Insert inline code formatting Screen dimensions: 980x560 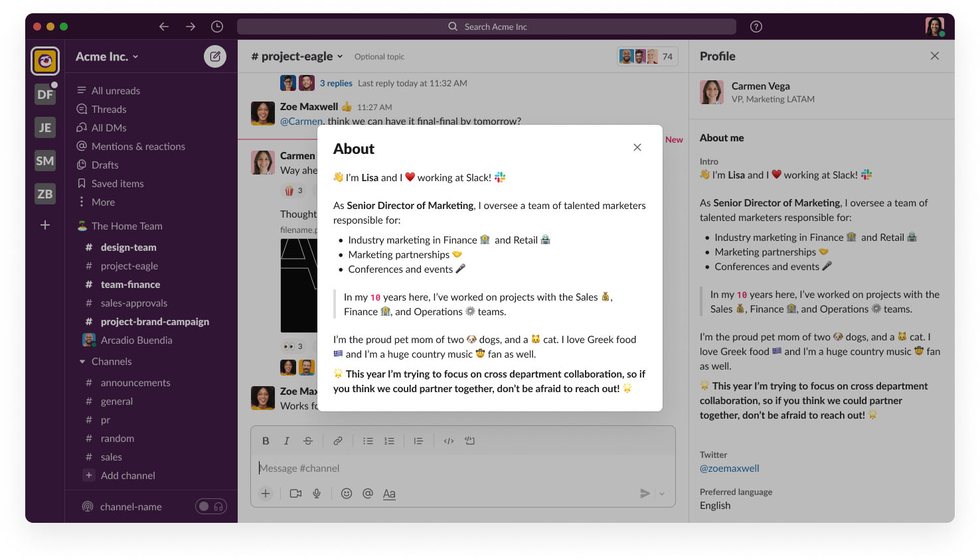(x=449, y=441)
